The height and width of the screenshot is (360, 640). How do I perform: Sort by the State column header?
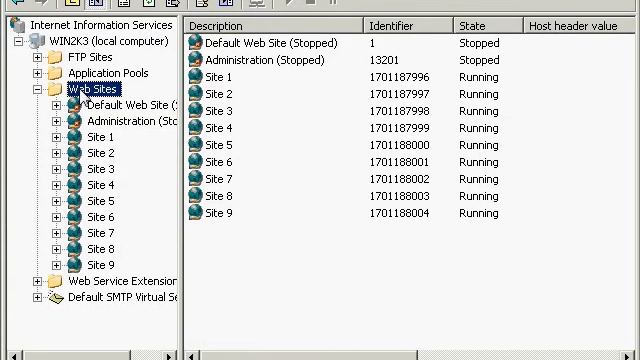(x=488, y=26)
